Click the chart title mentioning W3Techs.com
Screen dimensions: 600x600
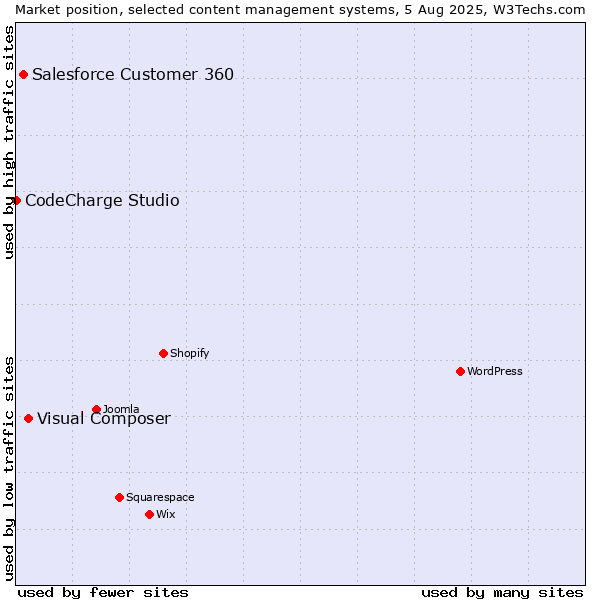(x=300, y=10)
